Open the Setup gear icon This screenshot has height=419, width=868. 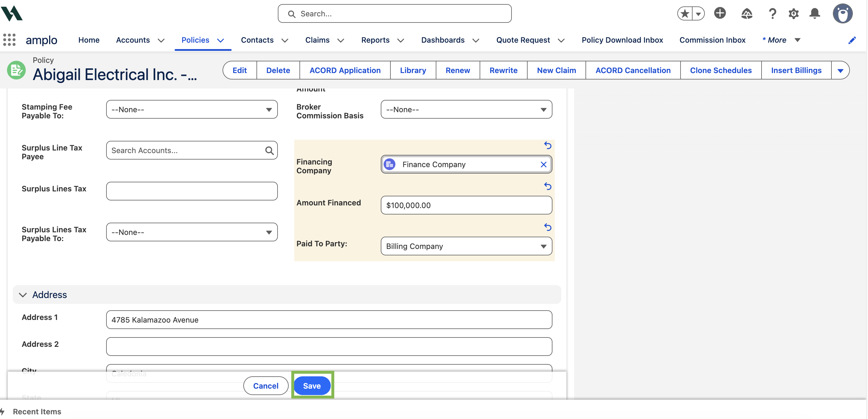(x=793, y=13)
